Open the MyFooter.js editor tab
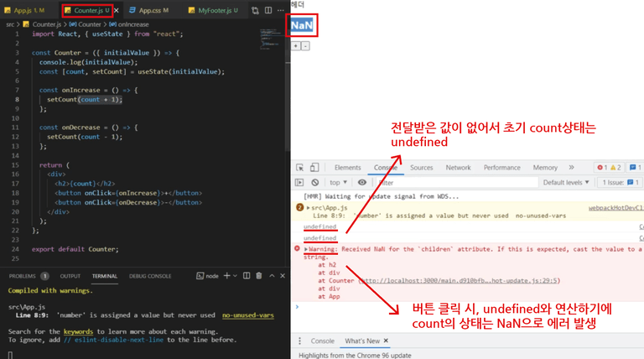644x359 pixels. click(x=213, y=10)
